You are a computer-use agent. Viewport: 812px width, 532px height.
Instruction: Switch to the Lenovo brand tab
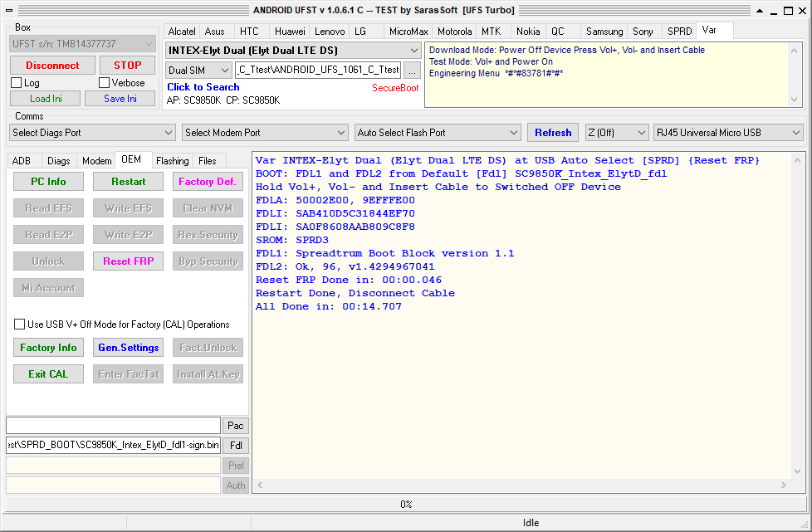tap(330, 32)
